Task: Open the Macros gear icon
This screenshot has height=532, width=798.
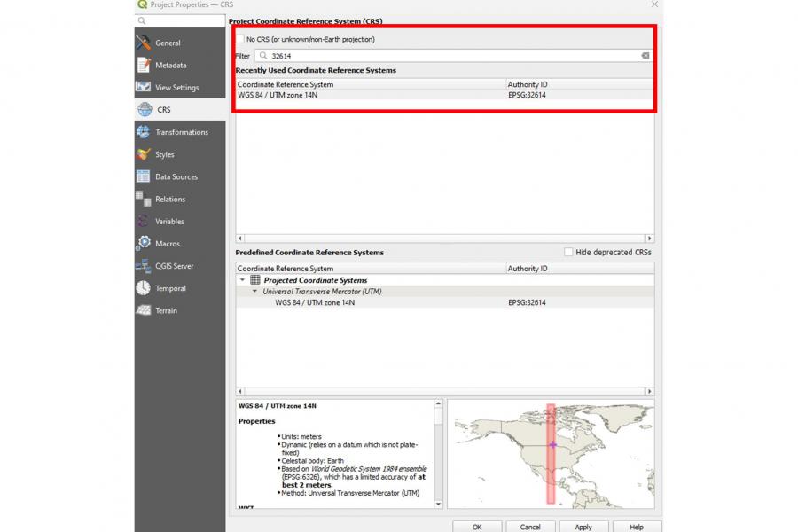Action: click(144, 243)
